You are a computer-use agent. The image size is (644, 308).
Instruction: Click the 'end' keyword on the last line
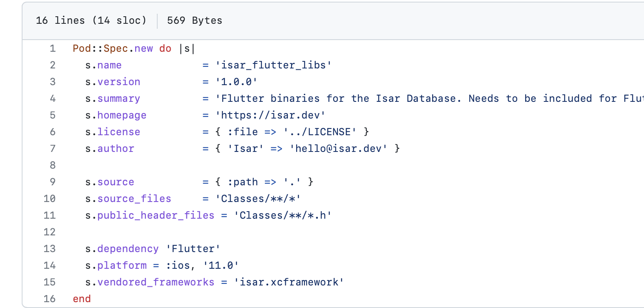point(82,299)
